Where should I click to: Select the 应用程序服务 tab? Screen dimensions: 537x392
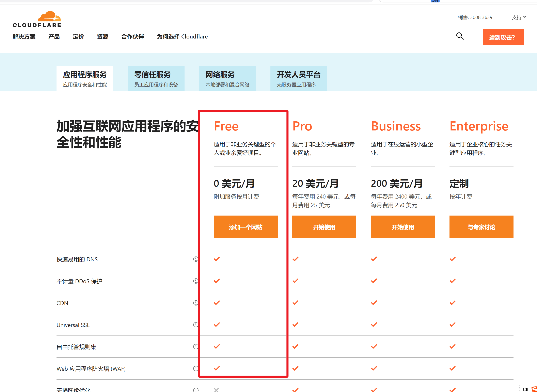(x=85, y=79)
